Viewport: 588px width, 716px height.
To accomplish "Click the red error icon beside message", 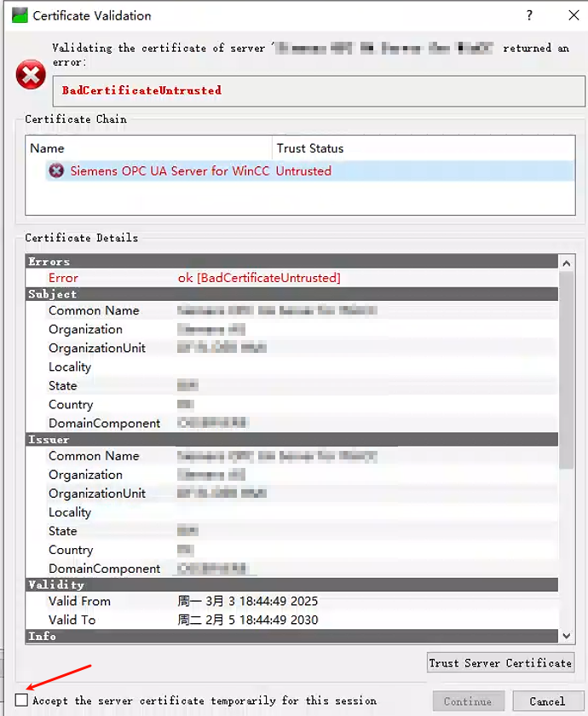I will pos(31,75).
